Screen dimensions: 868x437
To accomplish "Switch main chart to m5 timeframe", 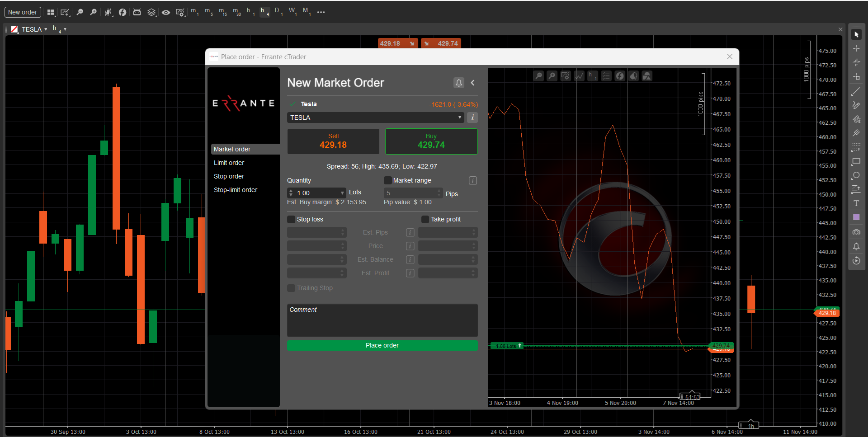I will coord(209,11).
